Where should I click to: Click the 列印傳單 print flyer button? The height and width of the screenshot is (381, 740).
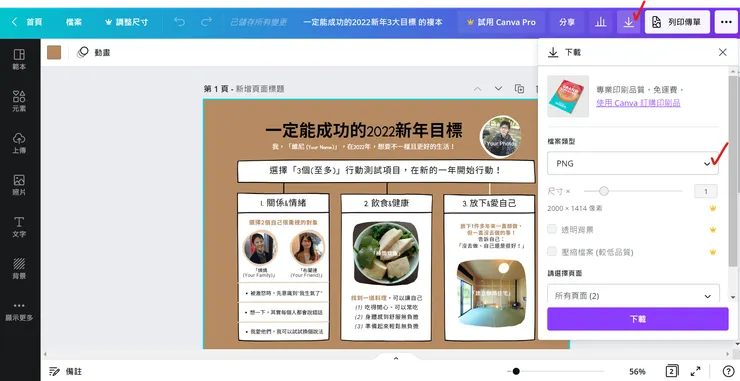677,22
